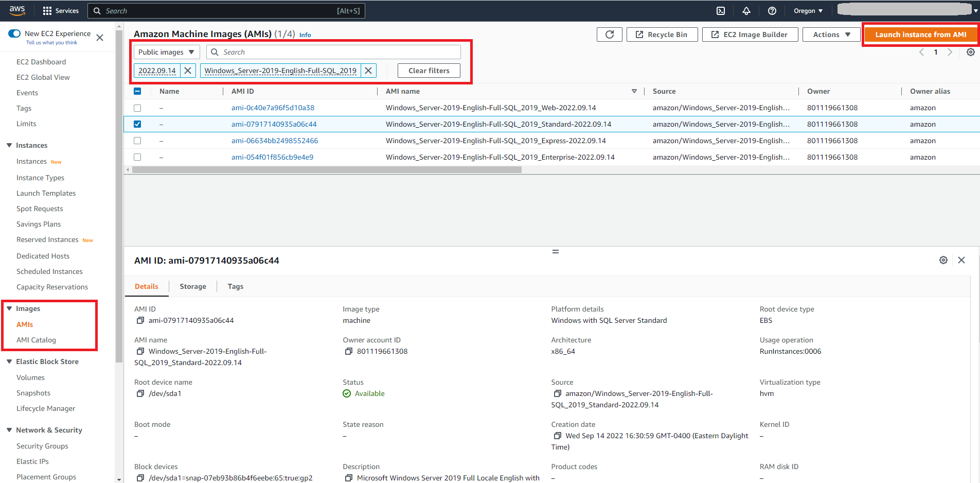Open the account menu dropdown arrow

tap(975, 11)
